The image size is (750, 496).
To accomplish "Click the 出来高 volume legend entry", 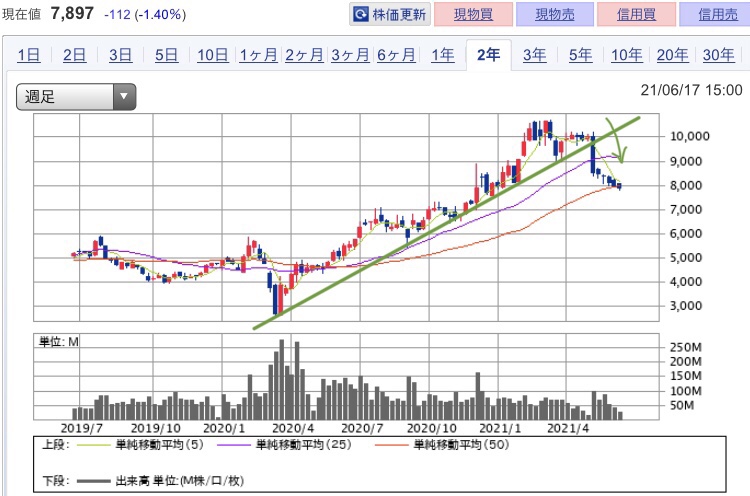I will click(x=160, y=481).
